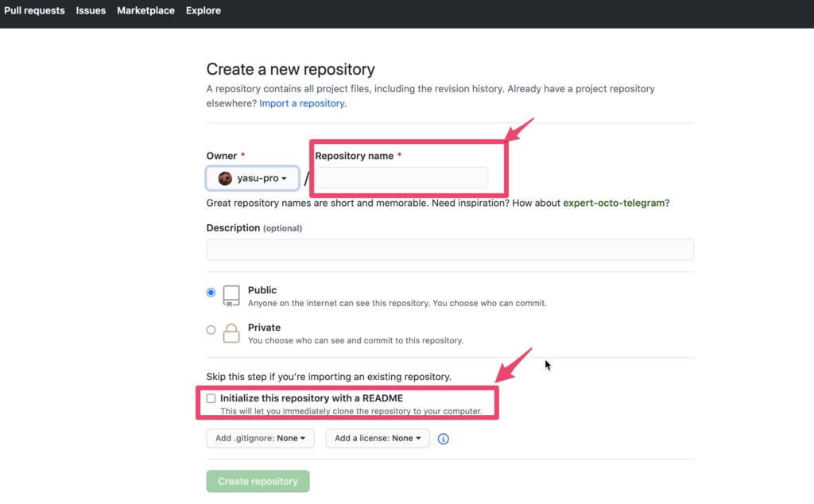Screen dimensions: 814x504
Task: Use suggested name expert-octo-telegram
Action: point(614,203)
